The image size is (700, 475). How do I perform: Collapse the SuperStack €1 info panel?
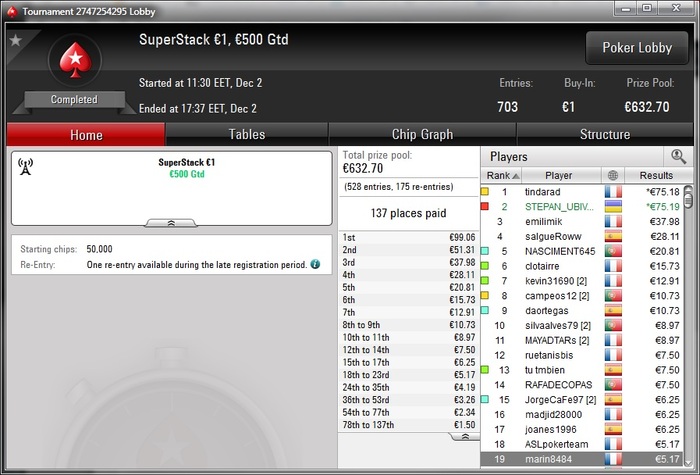[171, 223]
